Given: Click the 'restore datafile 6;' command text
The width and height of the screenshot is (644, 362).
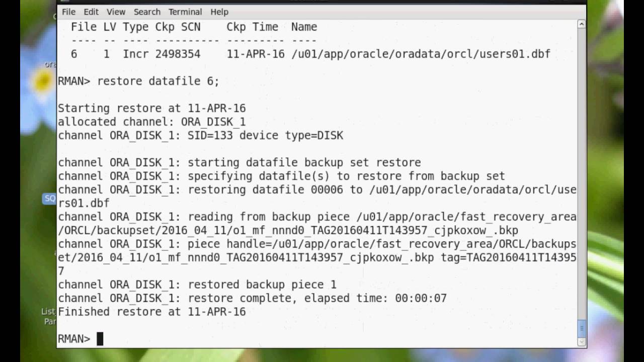Looking at the screenshot, I should (158, 81).
